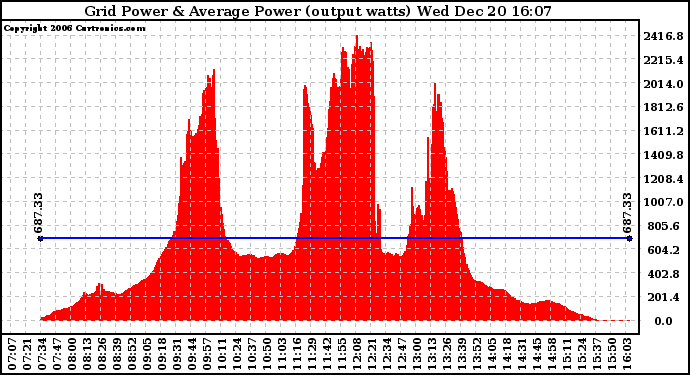Click the x-axis time label '13:39'
The width and height of the screenshot is (690, 375).
(462, 354)
